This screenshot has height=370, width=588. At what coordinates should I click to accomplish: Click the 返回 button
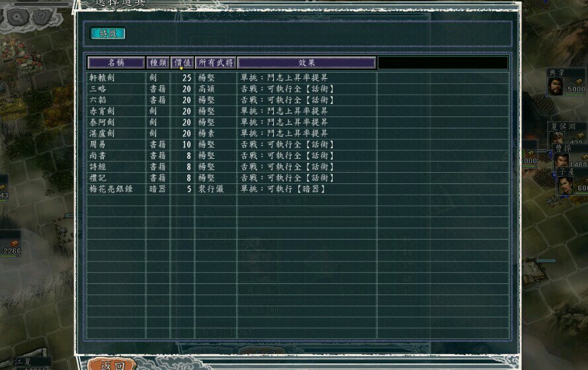pyautogui.click(x=112, y=365)
